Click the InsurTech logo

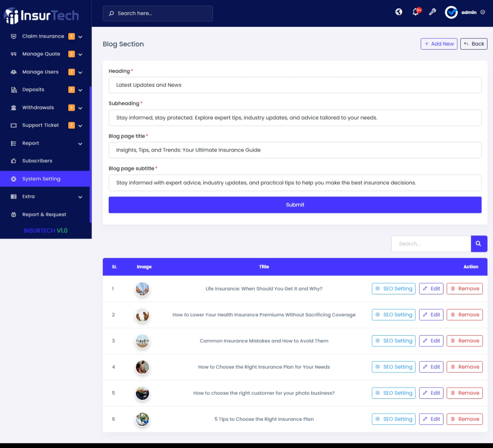(x=42, y=16)
